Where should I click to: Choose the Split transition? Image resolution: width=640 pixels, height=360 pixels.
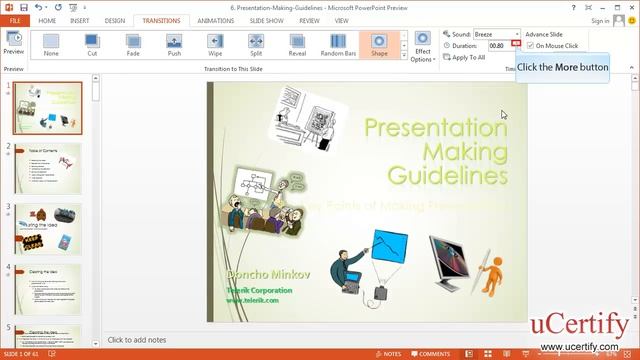pyautogui.click(x=256, y=45)
